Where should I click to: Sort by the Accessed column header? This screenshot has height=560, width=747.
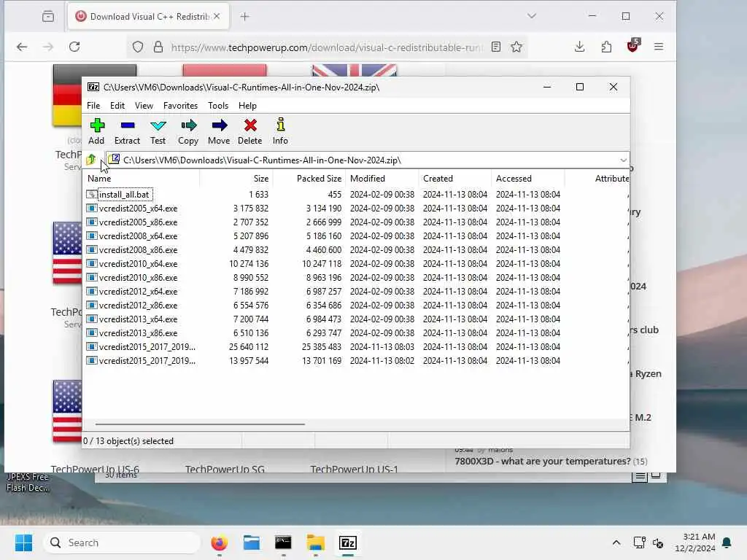[528, 179]
